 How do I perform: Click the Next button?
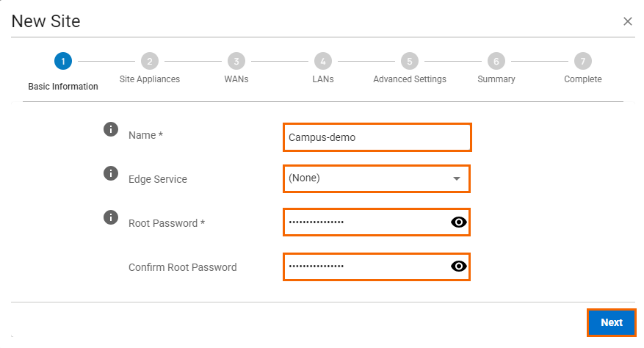tap(612, 322)
